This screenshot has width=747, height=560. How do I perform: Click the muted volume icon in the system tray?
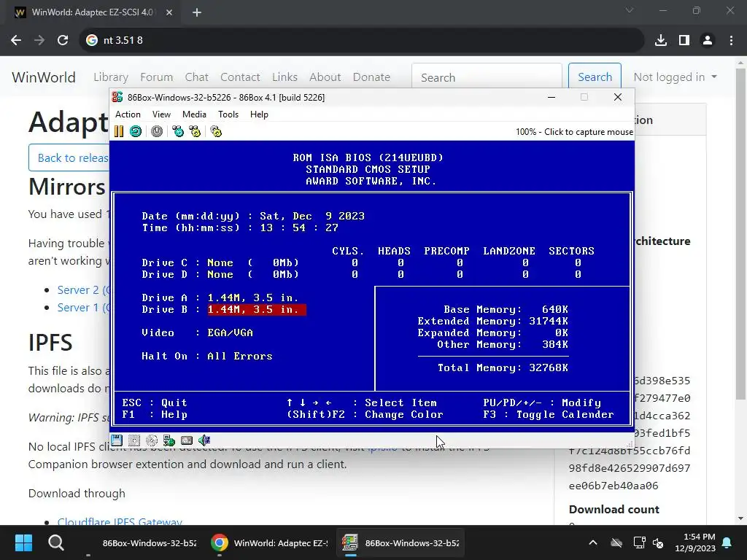pos(659,542)
